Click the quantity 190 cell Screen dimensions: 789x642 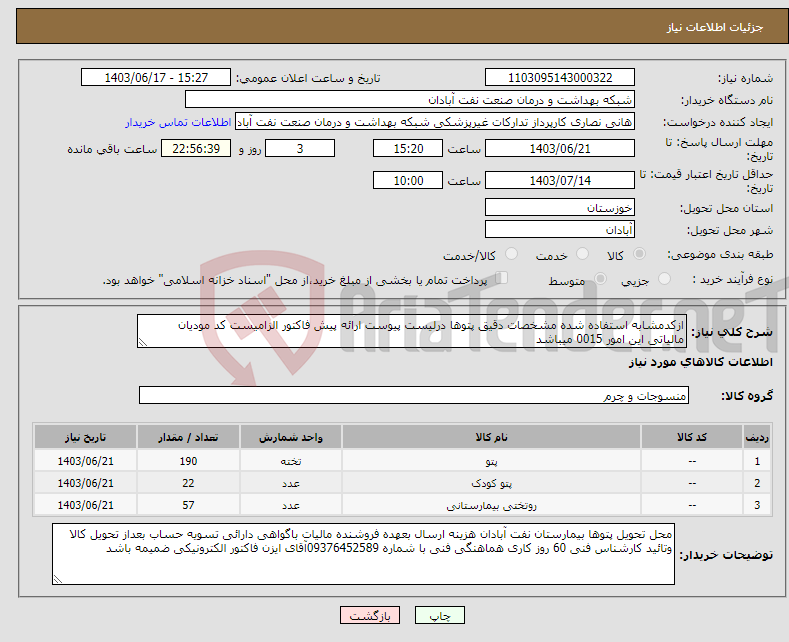[188, 461]
